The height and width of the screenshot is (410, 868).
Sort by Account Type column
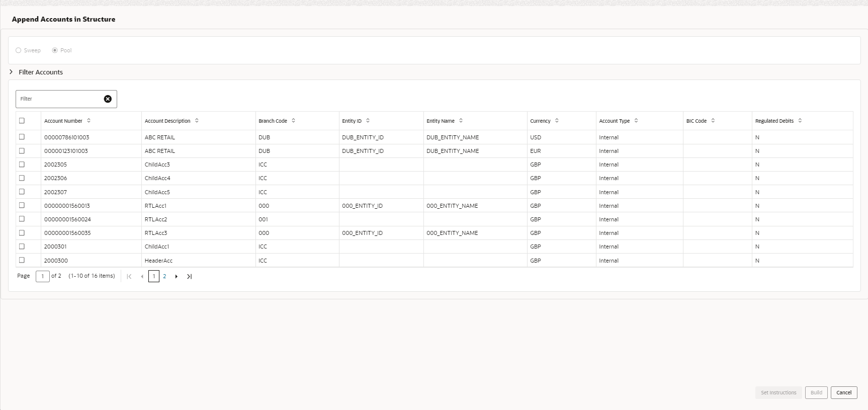pos(636,121)
